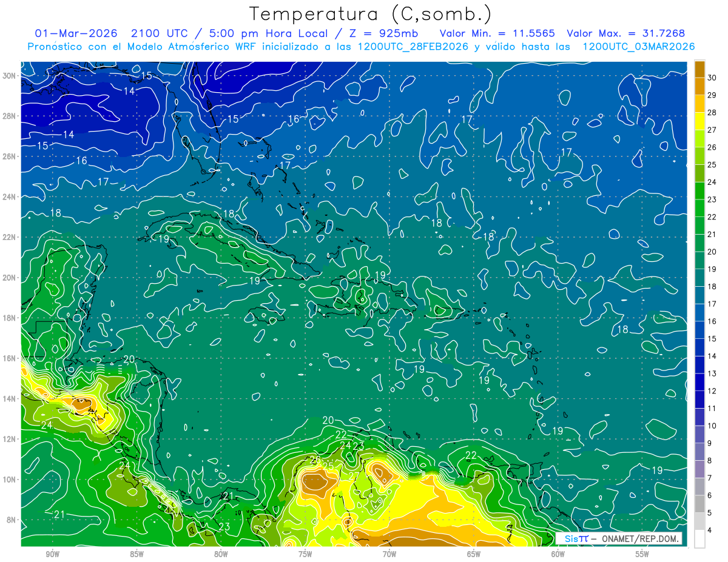Click the color scale label "30"

coord(712,78)
